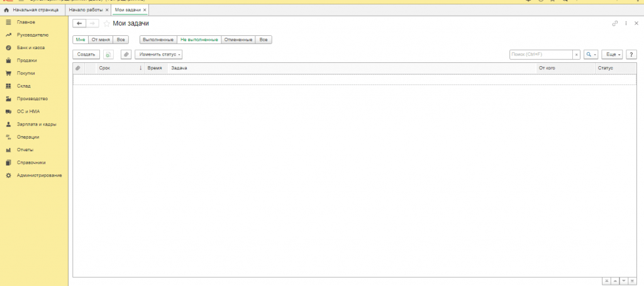Image resolution: width=644 pixels, height=286 pixels.
Task: Open the Отчеты section
Action: tap(34, 150)
